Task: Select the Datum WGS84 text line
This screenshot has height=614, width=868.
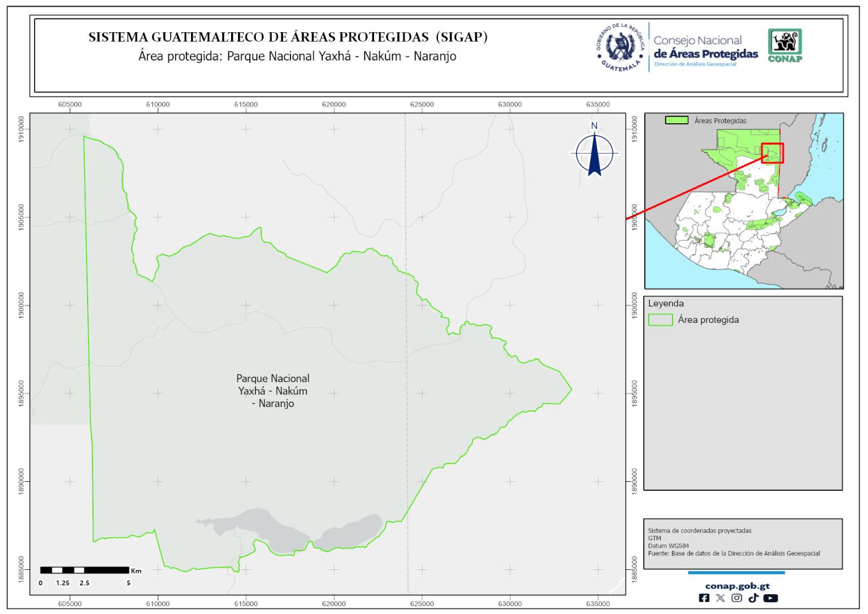Action: click(669, 546)
